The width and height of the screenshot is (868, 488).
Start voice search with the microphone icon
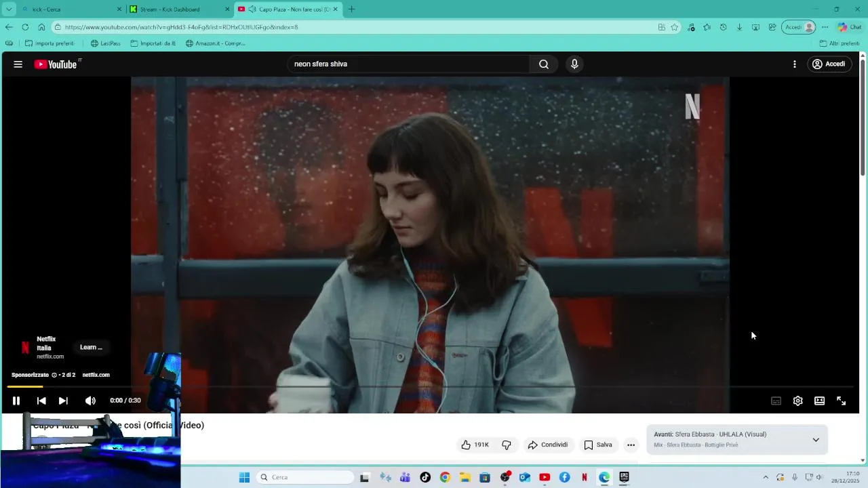[574, 64]
